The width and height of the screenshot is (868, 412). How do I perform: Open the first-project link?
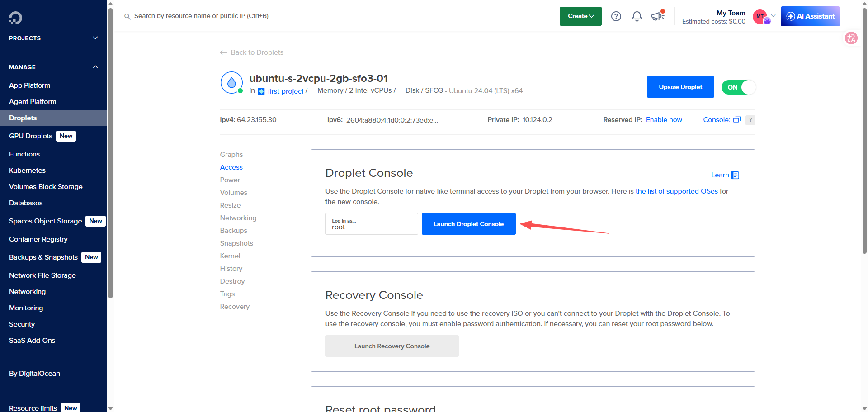(x=286, y=91)
